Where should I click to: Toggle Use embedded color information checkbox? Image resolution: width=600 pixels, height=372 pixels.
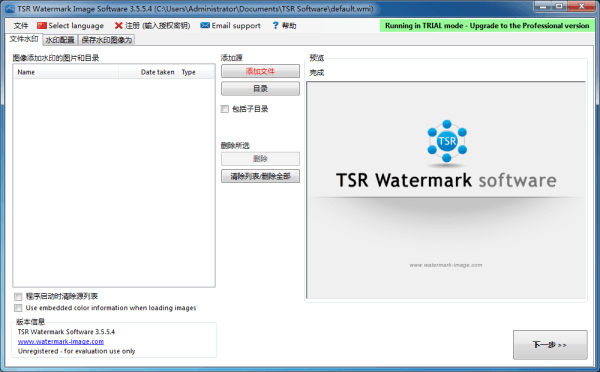click(18, 308)
